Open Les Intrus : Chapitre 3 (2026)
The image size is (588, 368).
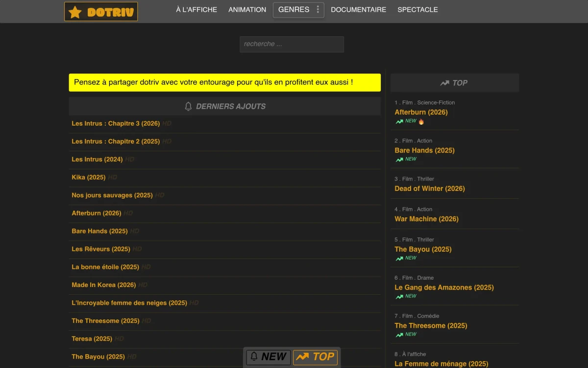(x=116, y=124)
